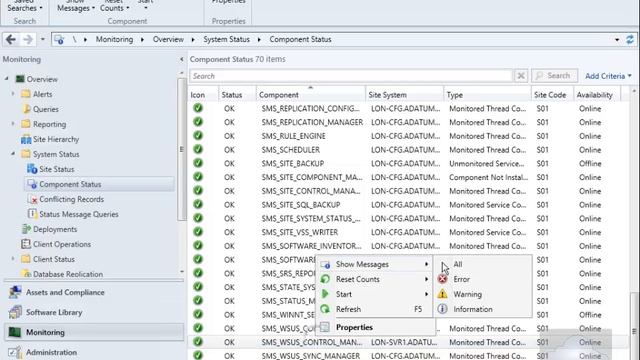This screenshot has height=360, width=640.
Task: Collapse the Monitoring navigation pane
Action: click(x=182, y=60)
